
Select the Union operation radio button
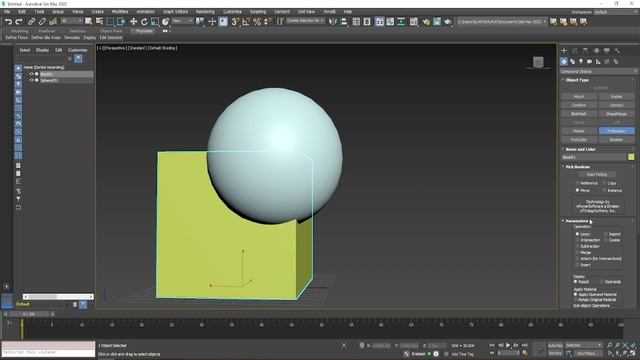577,234
